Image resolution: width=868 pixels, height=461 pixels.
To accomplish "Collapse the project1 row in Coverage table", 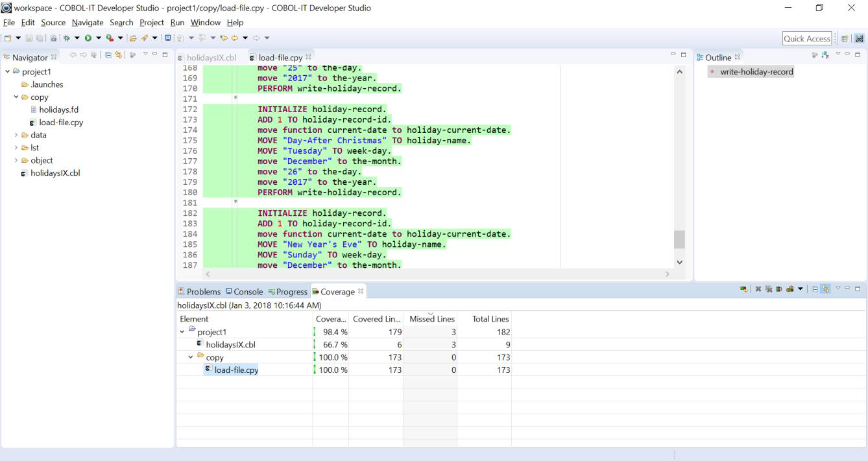I will 182,332.
